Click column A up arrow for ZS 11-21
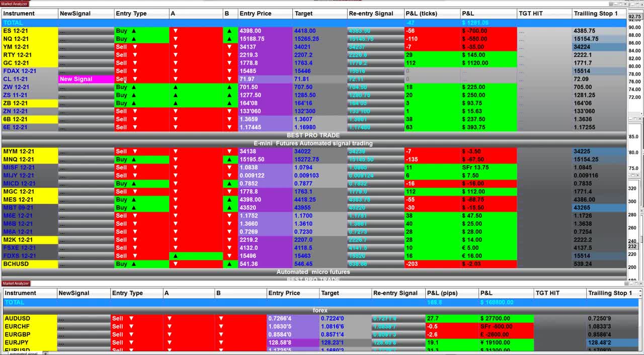644x355 pixels. [176, 95]
